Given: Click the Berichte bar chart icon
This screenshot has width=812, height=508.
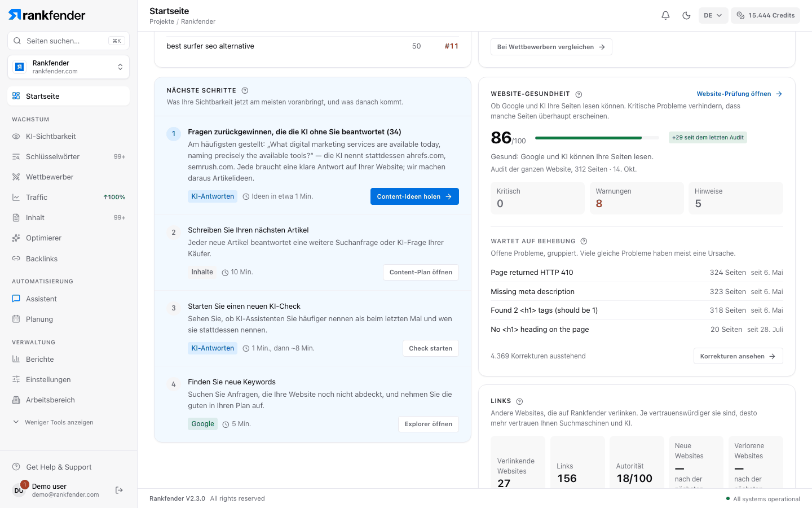Looking at the screenshot, I should pos(16,359).
